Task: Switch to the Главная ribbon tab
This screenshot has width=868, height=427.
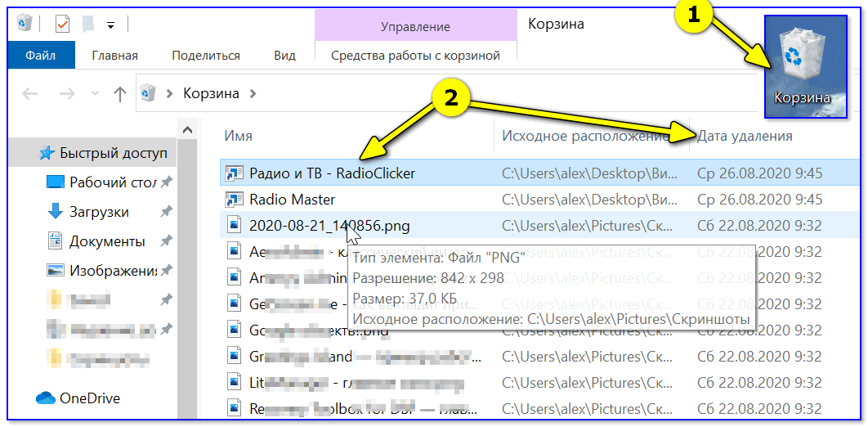Action: pyautogui.click(x=114, y=56)
